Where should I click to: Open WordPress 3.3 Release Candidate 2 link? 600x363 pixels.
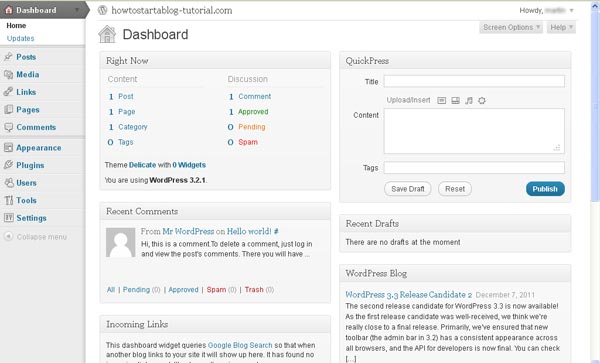point(409,295)
